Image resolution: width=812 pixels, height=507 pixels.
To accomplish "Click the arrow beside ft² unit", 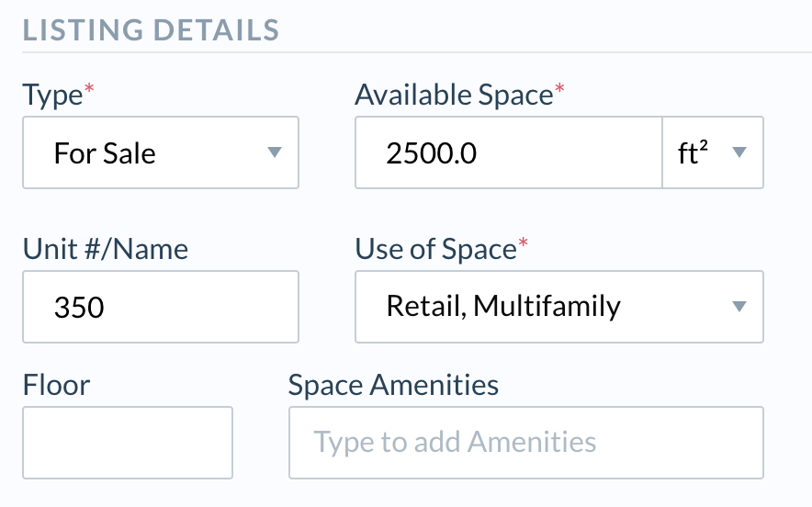I will 739,152.
